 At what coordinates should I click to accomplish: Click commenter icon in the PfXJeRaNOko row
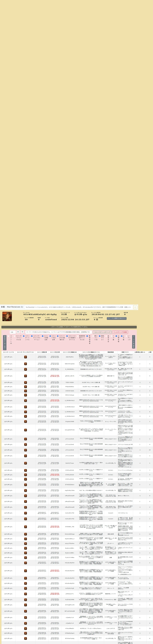[x=25, y=387]
